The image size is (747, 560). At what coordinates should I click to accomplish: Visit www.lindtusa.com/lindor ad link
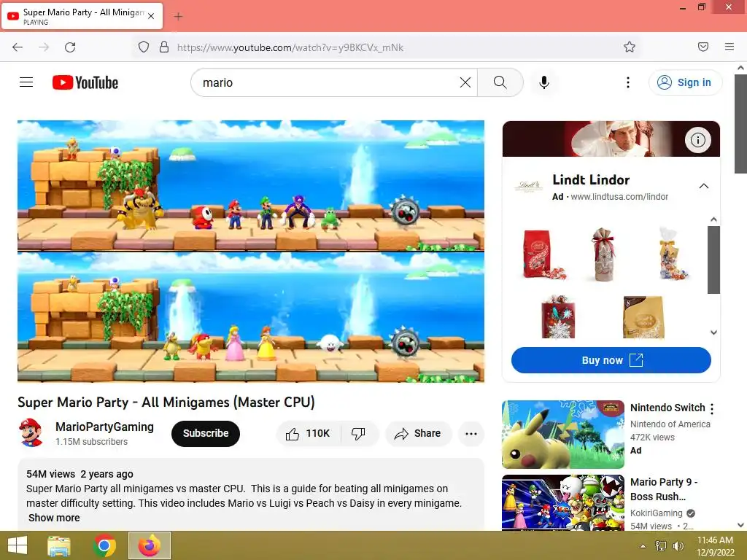[x=619, y=197]
